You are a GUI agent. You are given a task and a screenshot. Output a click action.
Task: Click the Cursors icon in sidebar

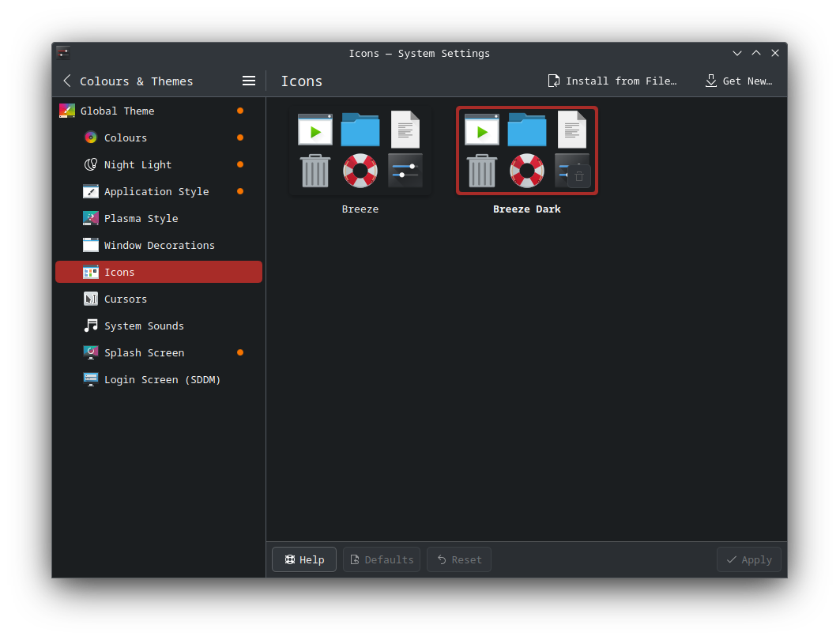[91, 299]
